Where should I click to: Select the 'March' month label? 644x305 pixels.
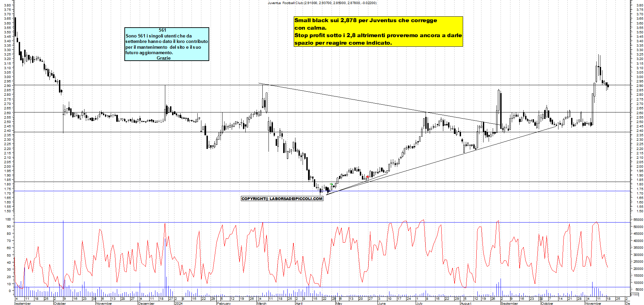tap(262, 303)
